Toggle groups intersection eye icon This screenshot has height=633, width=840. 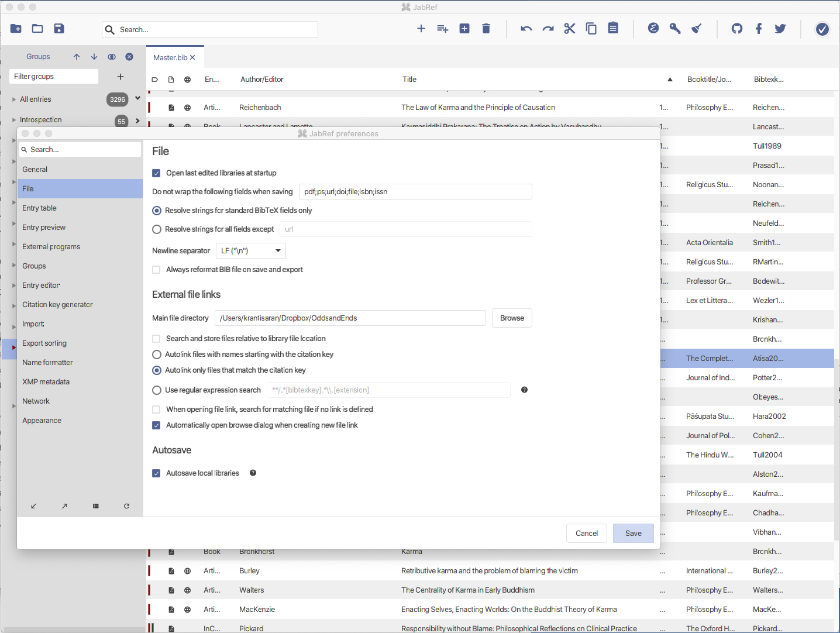(x=112, y=57)
